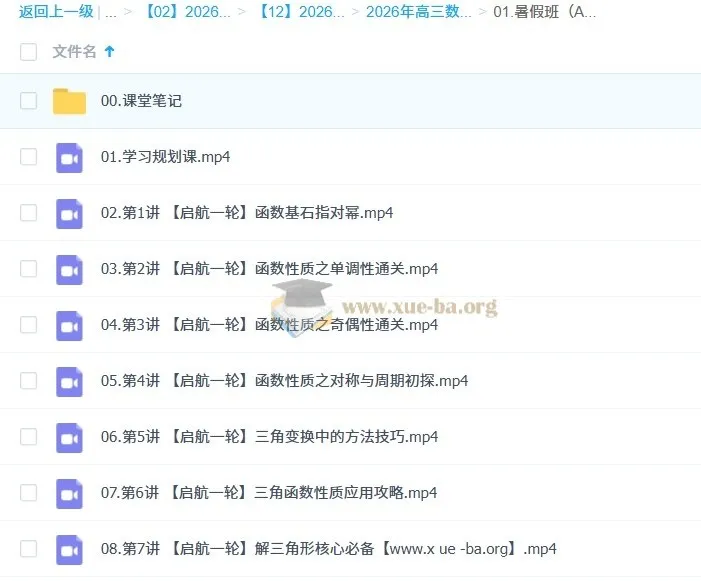The width and height of the screenshot is (701, 581).
Task: Open file 03.第2讲 函数性质之单调性通关.mp4
Action: coord(270,269)
